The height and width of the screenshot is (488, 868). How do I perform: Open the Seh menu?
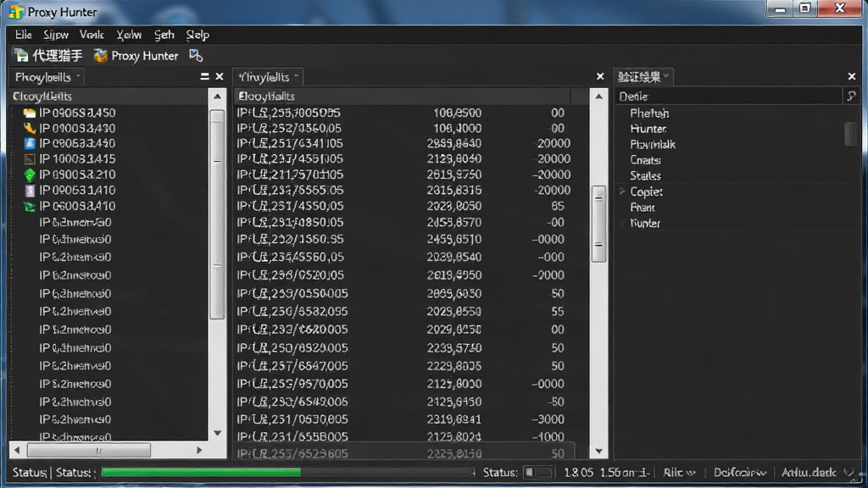[x=164, y=35]
